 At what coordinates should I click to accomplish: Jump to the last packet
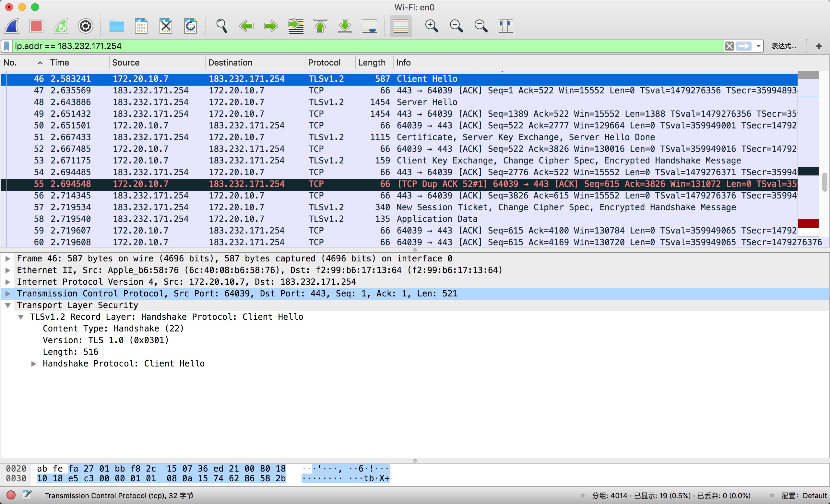point(345,26)
